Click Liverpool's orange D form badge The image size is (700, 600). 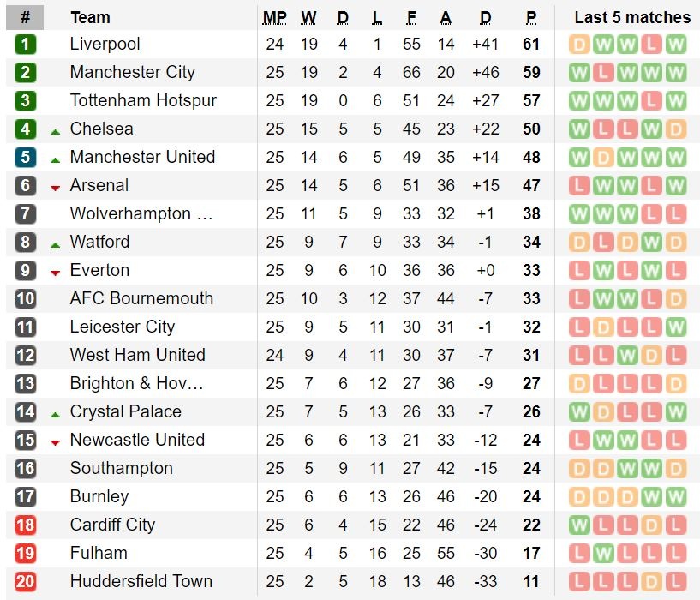coord(580,45)
